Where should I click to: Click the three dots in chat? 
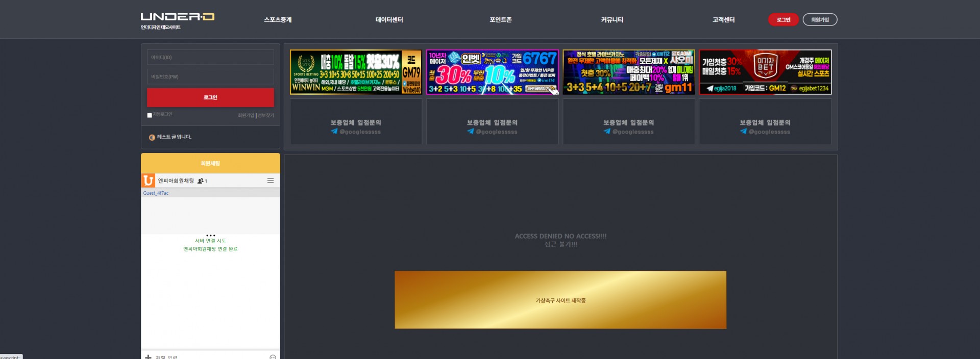pos(210,236)
